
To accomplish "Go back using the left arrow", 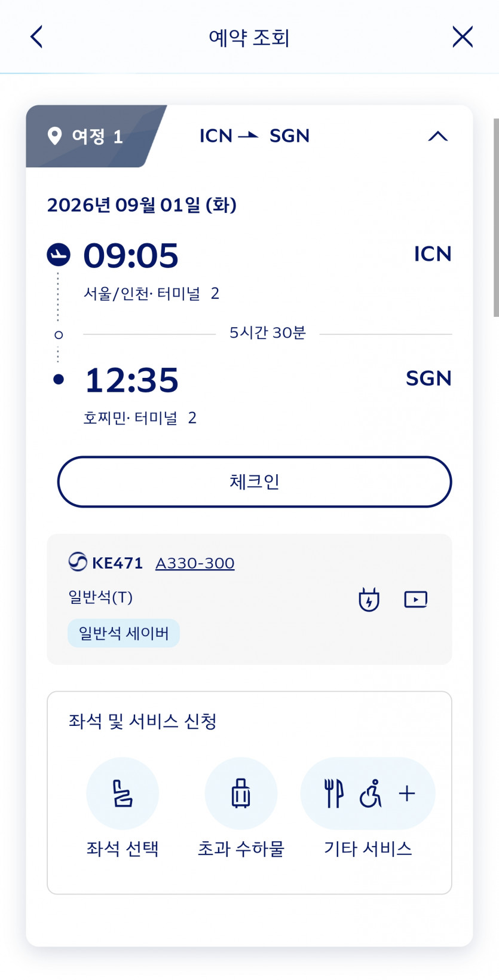I will pyautogui.click(x=37, y=37).
